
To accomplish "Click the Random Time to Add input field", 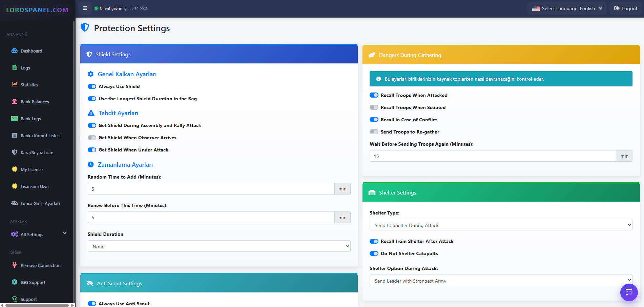I will [x=211, y=189].
